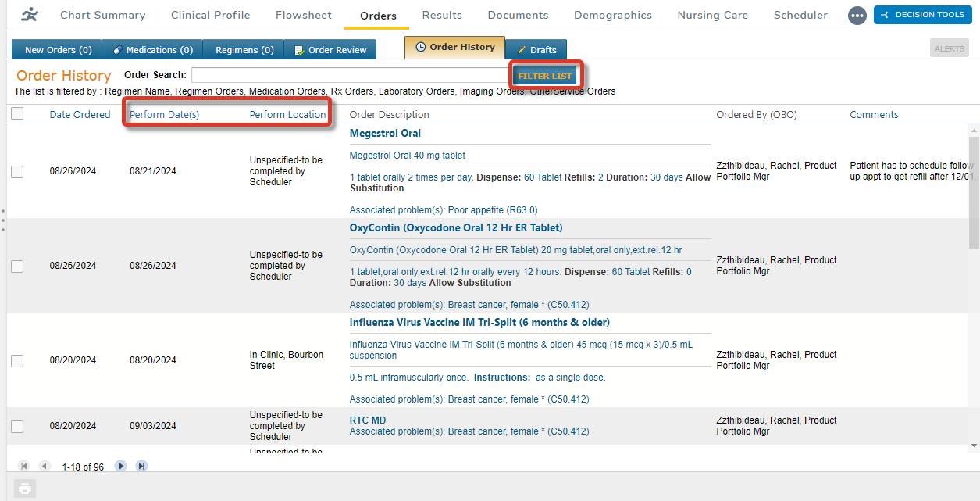Click into the Order Search field
The height and width of the screenshot is (501, 980).
(x=351, y=75)
